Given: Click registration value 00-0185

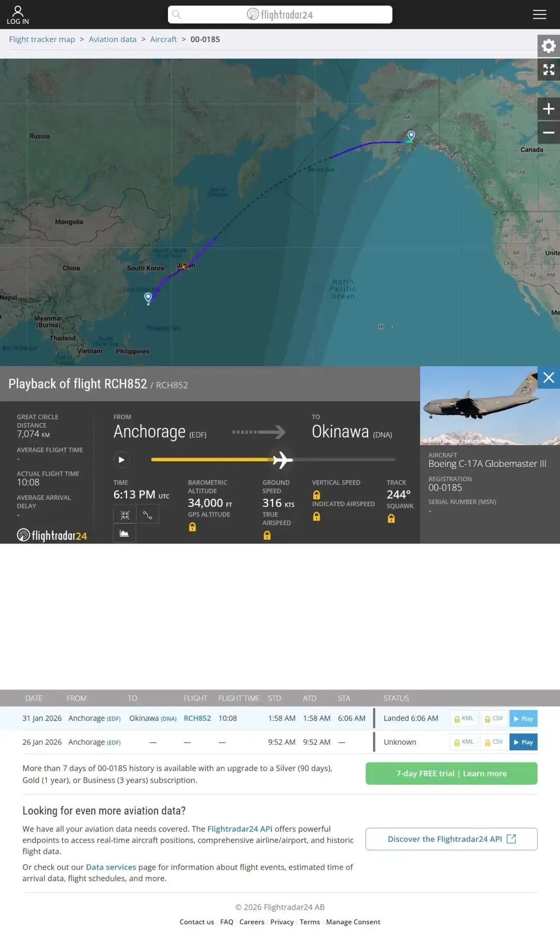Looking at the screenshot, I should tap(445, 488).
